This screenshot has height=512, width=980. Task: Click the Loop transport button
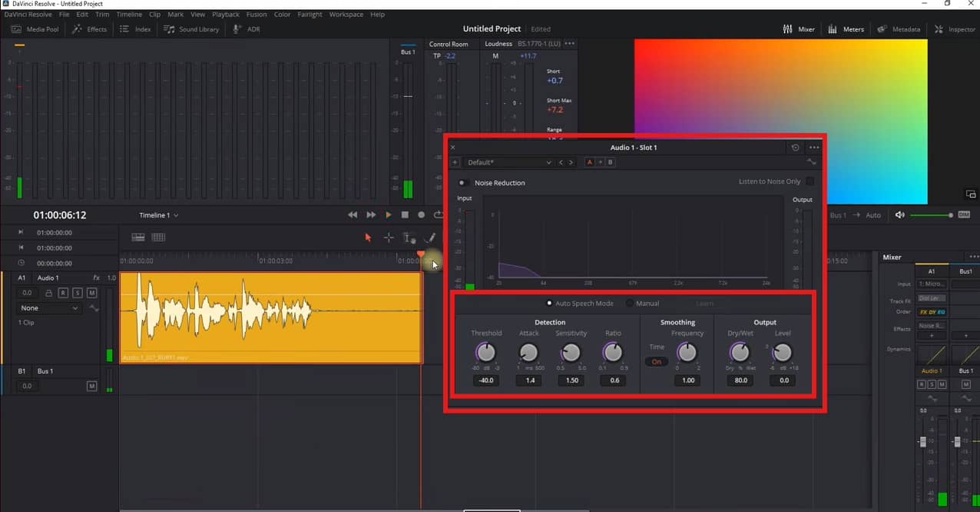(x=439, y=215)
